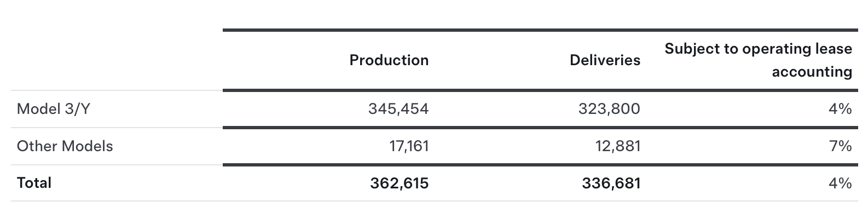The height and width of the screenshot is (207, 868).
Task: Click the thick line above Total row
Action: click(540, 164)
